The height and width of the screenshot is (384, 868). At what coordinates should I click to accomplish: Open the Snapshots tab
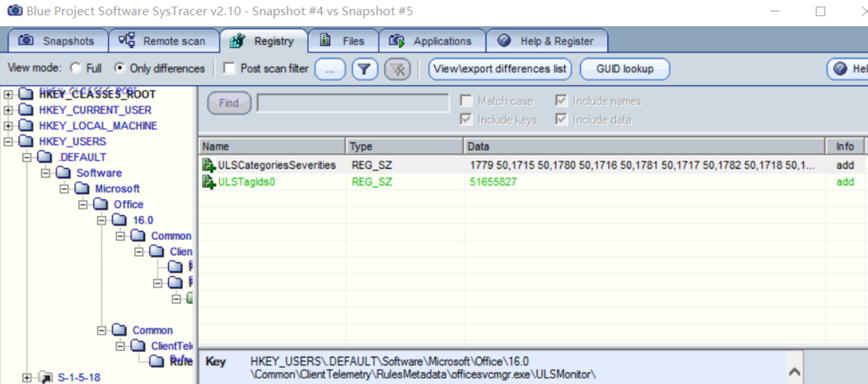(x=57, y=41)
